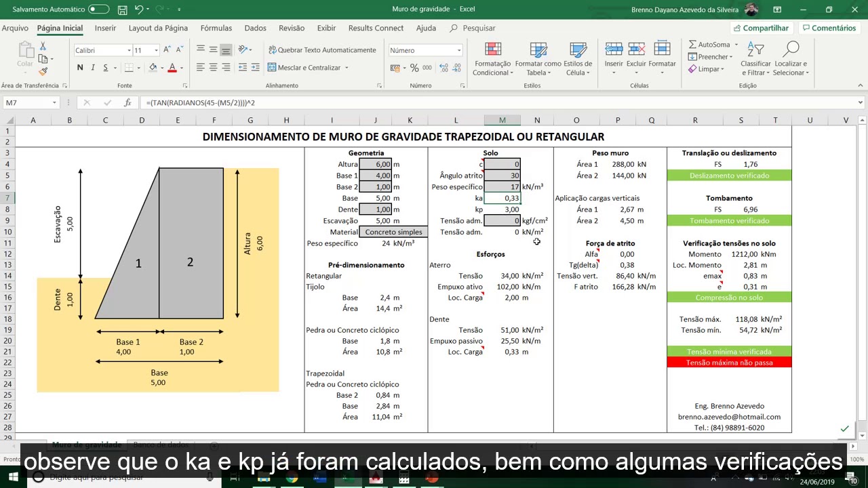The height and width of the screenshot is (488, 868).
Task: Toggle align text left
Action: click(201, 67)
